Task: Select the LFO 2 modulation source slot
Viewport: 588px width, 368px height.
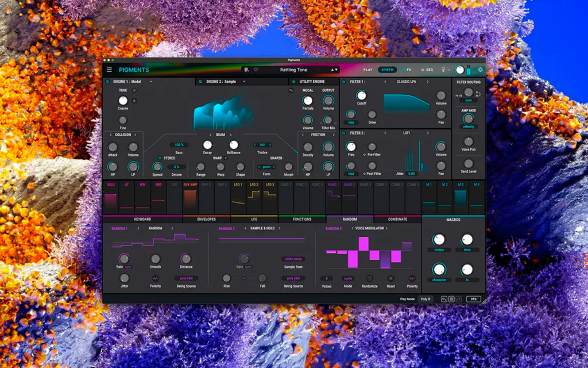Action: coord(254,198)
